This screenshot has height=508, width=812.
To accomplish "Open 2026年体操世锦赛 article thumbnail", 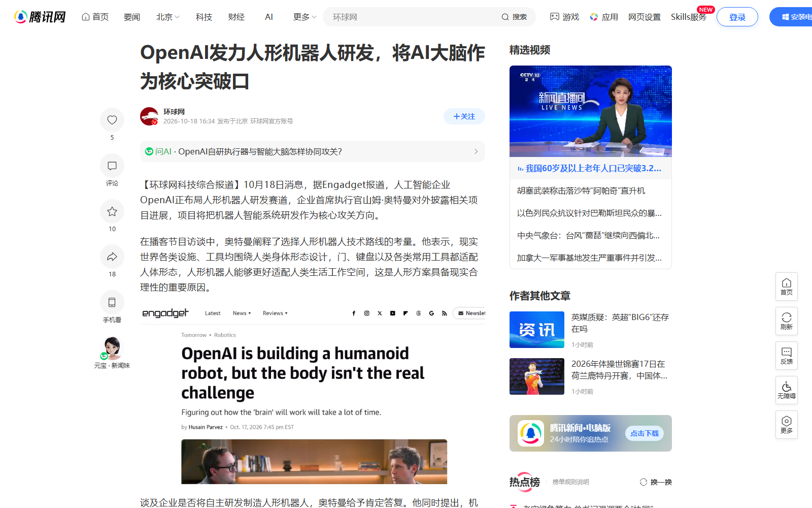I will 537,376.
